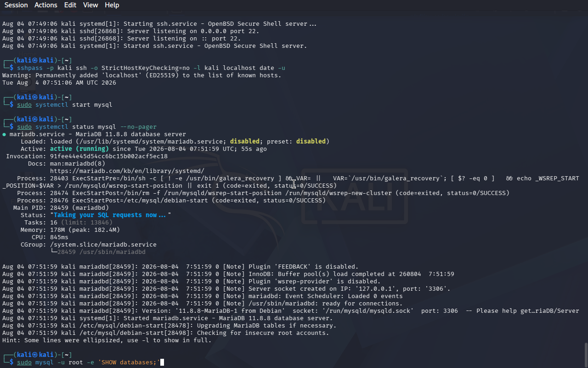588x368 pixels.
Task: Click the 'Checking for insecure root accounts' log line
Action: [166, 333]
